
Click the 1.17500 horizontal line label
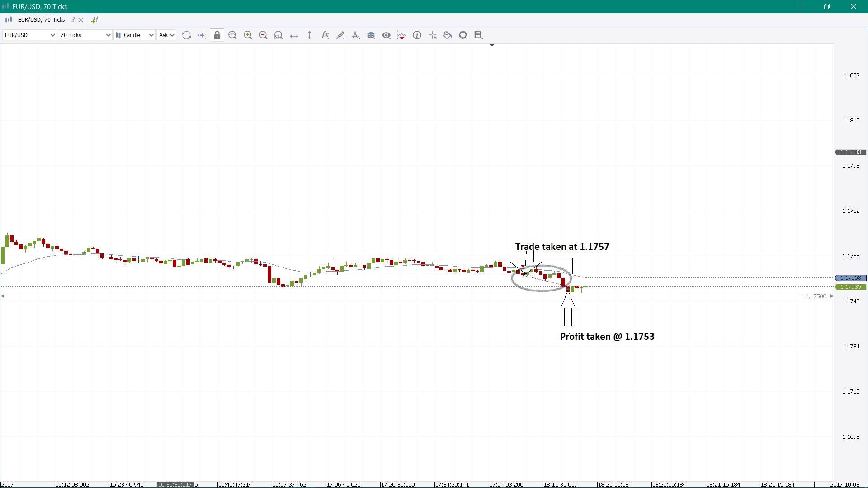tap(816, 296)
